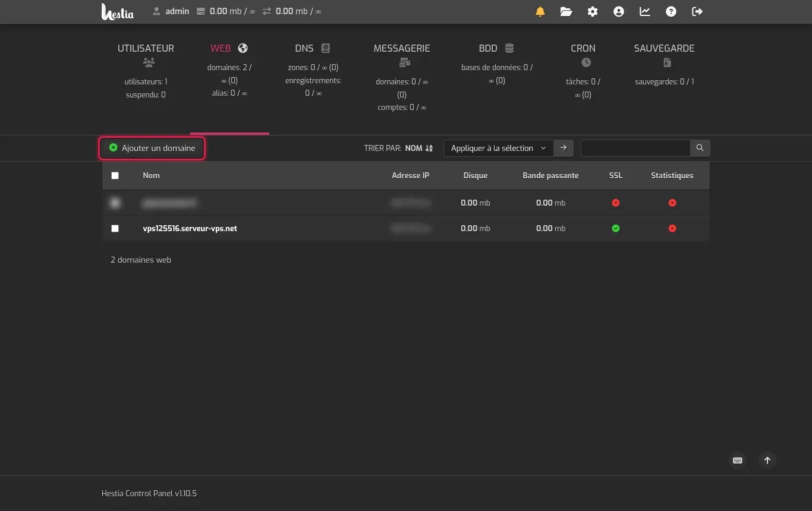This screenshot has height=511, width=812.
Task: Check the box for vps125516.serveur-vps.net
Action: click(x=115, y=228)
